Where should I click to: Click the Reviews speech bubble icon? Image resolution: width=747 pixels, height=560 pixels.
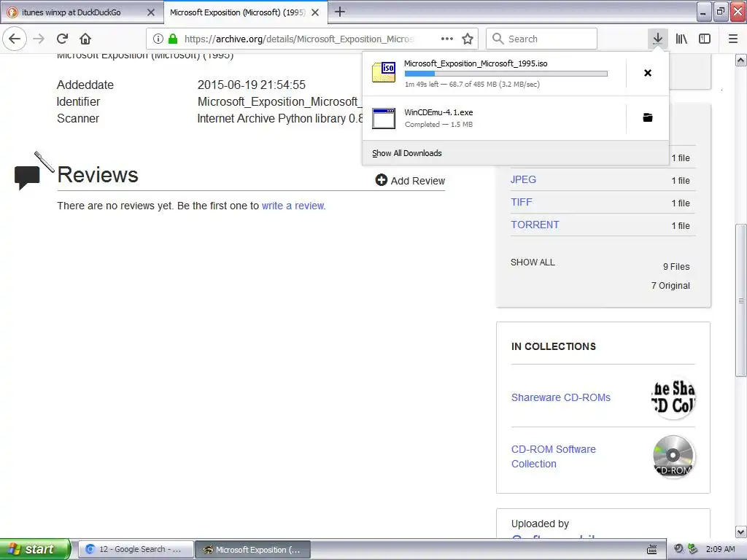28,176
